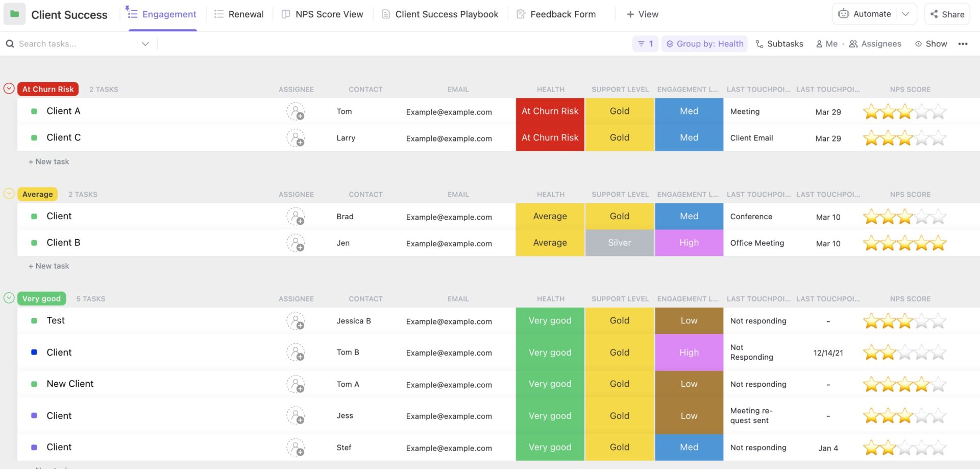Open the Assignees filter icon
Screen dimensions: 980x469
pyautogui.click(x=853, y=43)
